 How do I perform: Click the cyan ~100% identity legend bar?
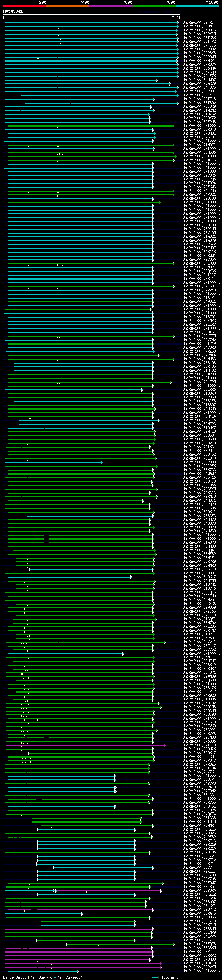click(x=197, y=6)
